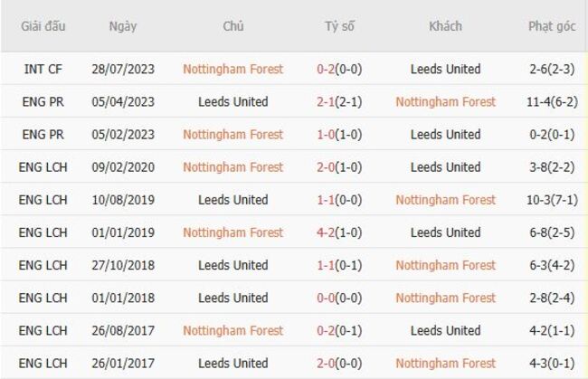Click the INT CF league label
588x379 pixels.
coord(43,69)
